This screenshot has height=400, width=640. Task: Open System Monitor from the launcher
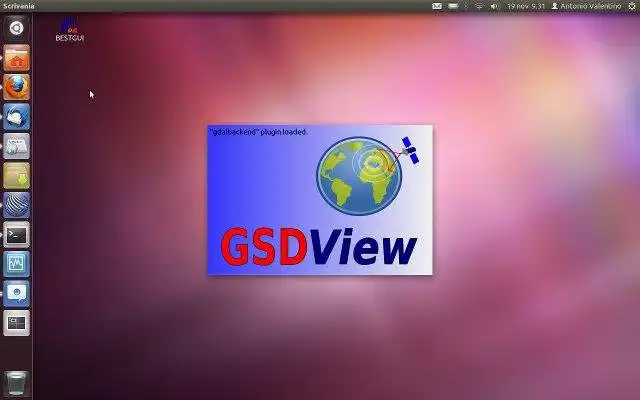(17, 264)
